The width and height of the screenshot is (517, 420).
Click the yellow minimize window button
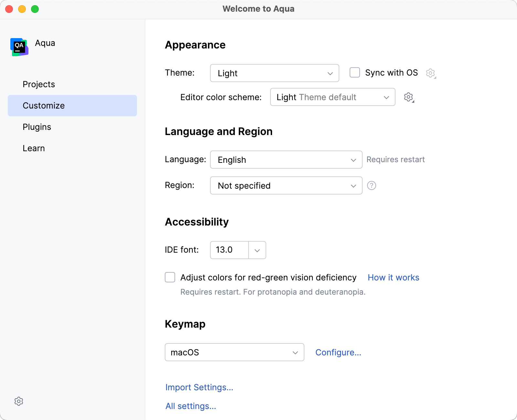(x=22, y=9)
